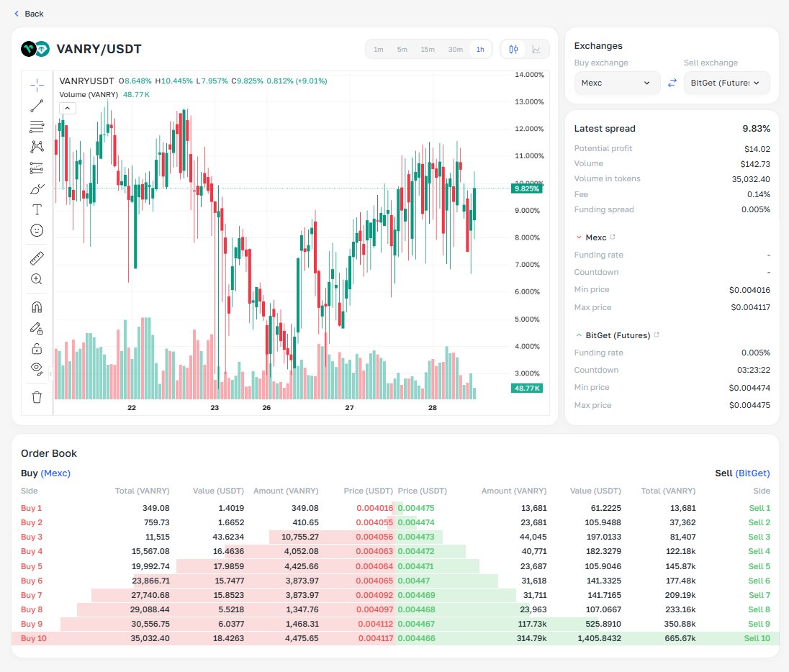Click the Fee value 0.14%

pos(758,194)
